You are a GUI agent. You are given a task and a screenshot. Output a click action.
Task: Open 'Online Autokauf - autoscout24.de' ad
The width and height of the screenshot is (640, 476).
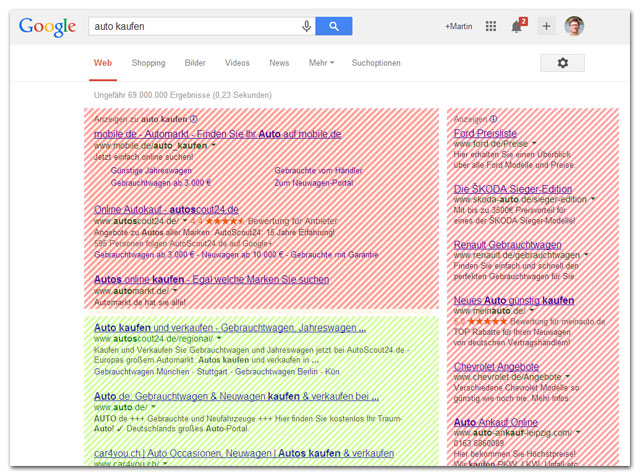coord(166,209)
